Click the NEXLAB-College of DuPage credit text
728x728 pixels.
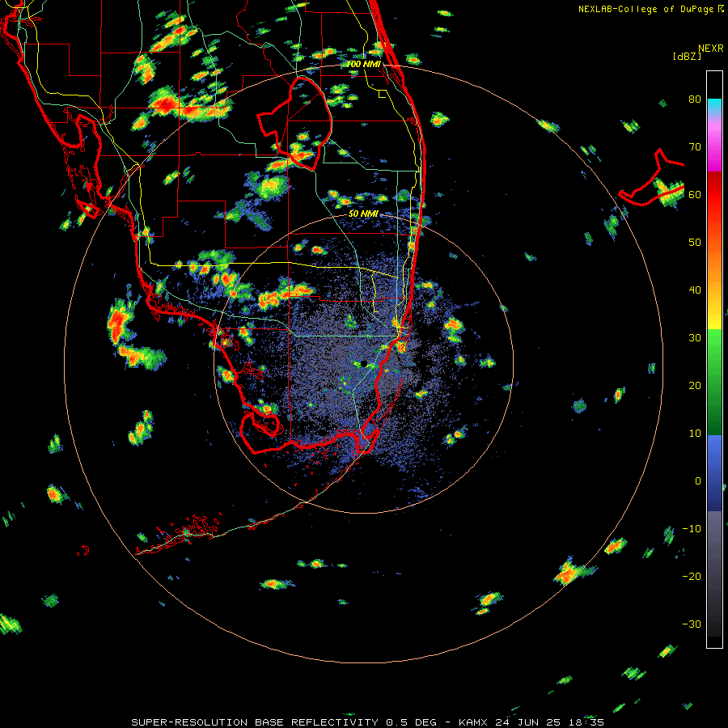coord(647,9)
